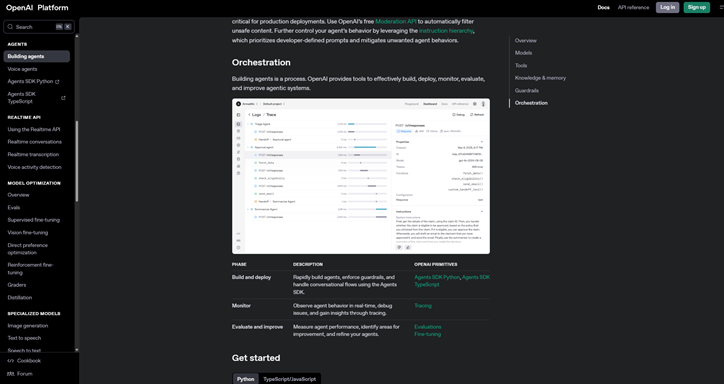724x384 pixels.
Task: Open the Fine-tuning link in table
Action: coord(427,334)
